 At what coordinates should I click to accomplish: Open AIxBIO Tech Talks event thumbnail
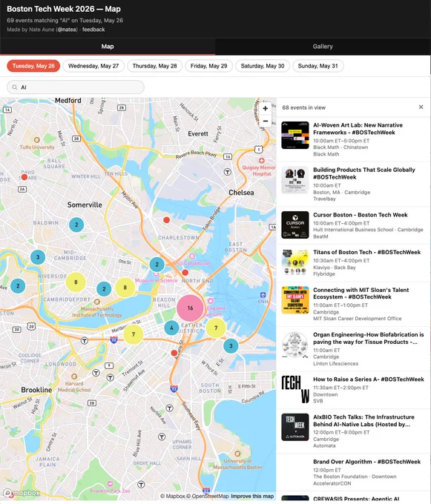coord(295,427)
